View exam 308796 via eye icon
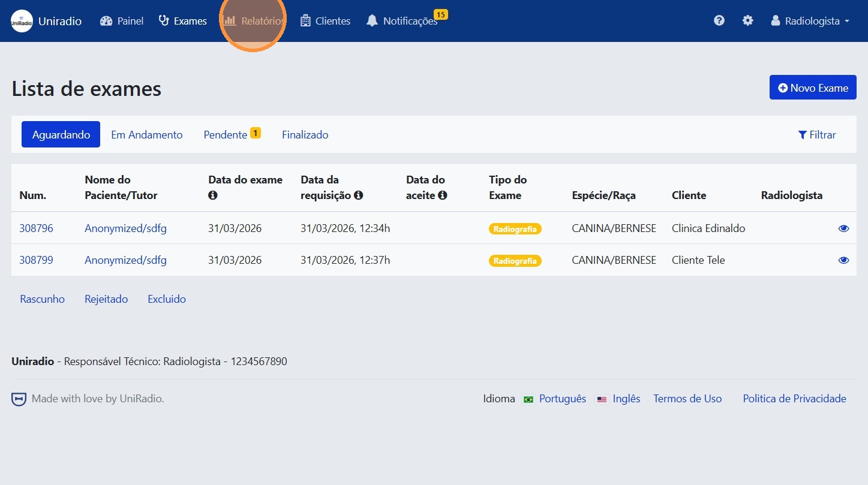Image resolution: width=868 pixels, height=485 pixels. [843, 228]
